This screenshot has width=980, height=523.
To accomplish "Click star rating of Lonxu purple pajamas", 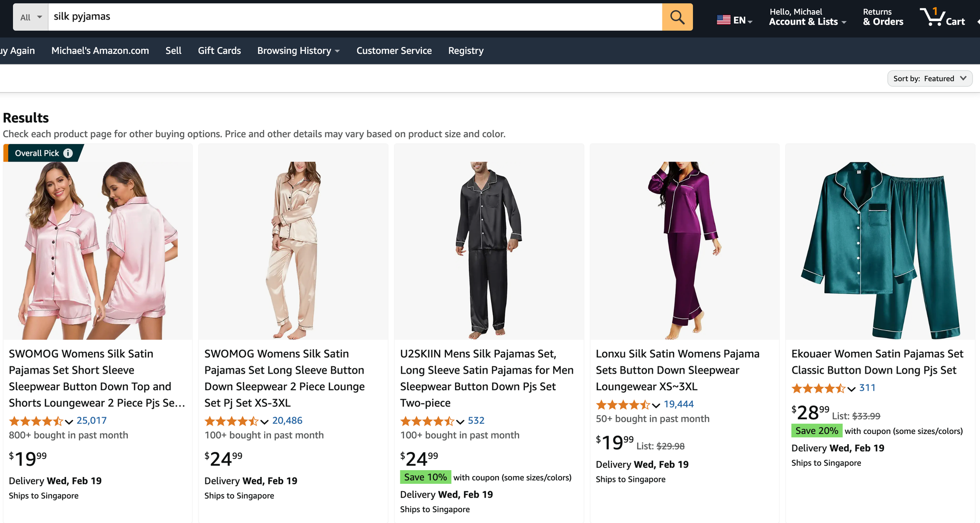I will 622,404.
